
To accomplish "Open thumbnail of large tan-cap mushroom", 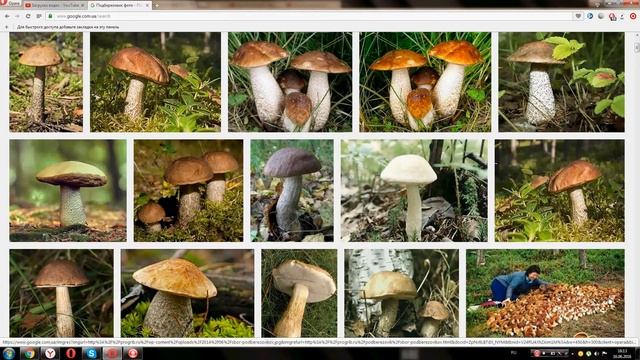I will pos(187,293).
